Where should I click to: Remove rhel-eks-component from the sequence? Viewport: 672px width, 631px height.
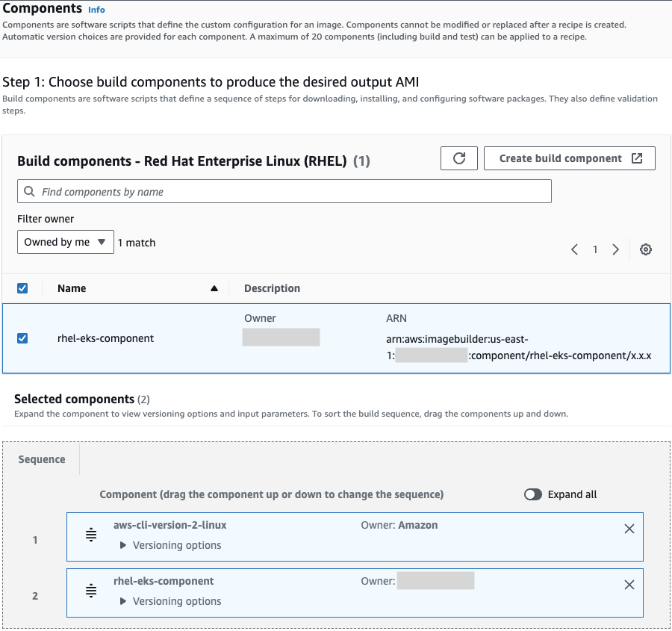[x=629, y=585]
